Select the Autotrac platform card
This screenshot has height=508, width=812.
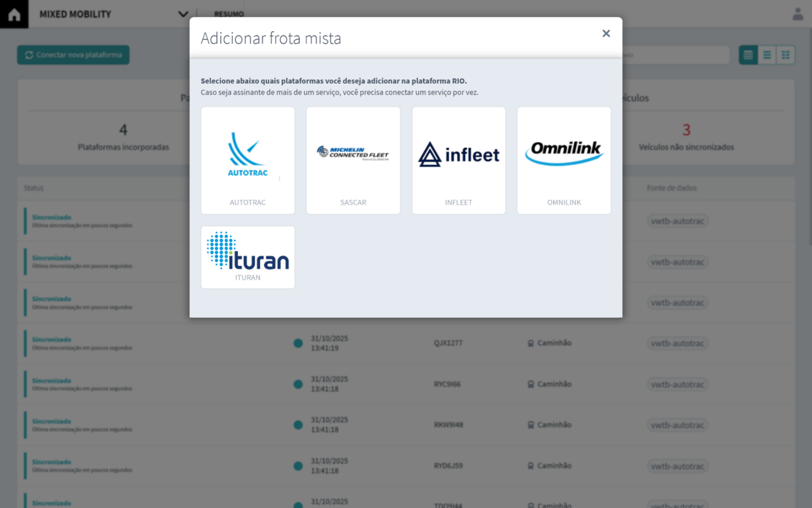248,160
